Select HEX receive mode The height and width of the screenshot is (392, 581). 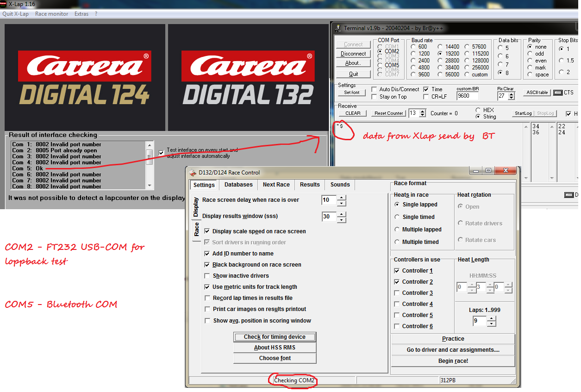pos(478,110)
